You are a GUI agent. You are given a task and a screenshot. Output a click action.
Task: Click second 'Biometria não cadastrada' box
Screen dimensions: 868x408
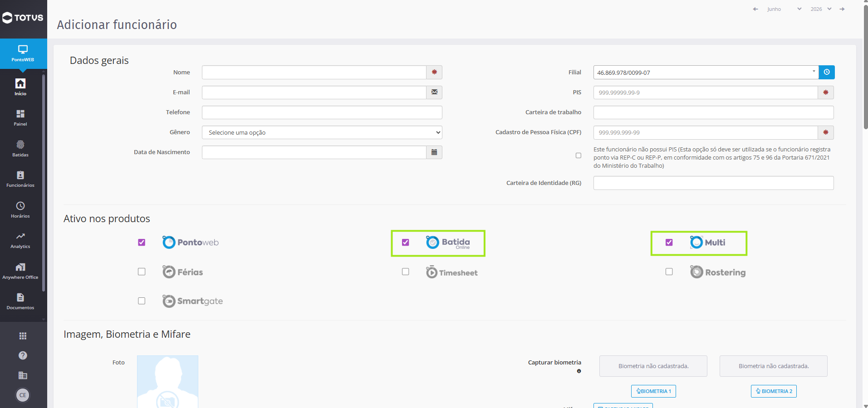tap(774, 366)
